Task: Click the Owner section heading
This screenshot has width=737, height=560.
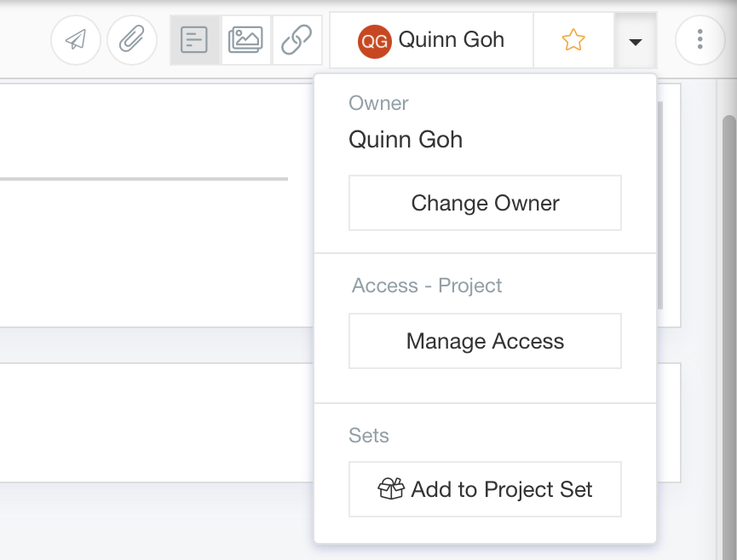Action: (378, 103)
